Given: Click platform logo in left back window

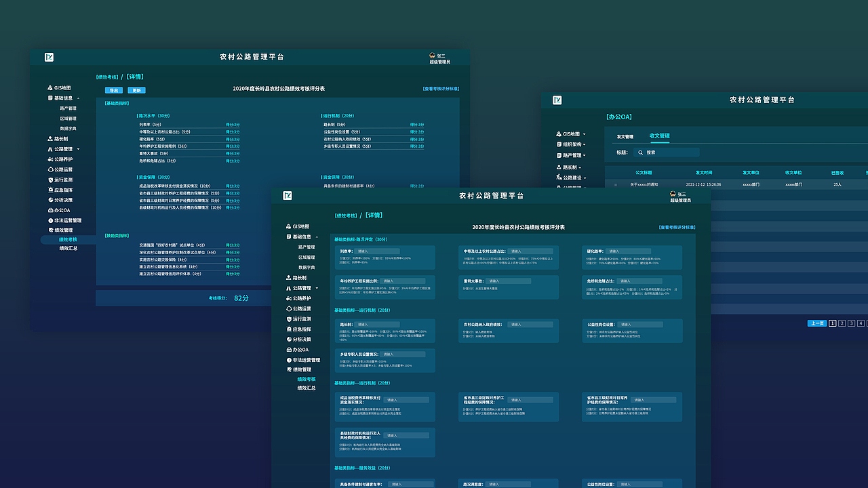Looking at the screenshot, I should coord(49,58).
